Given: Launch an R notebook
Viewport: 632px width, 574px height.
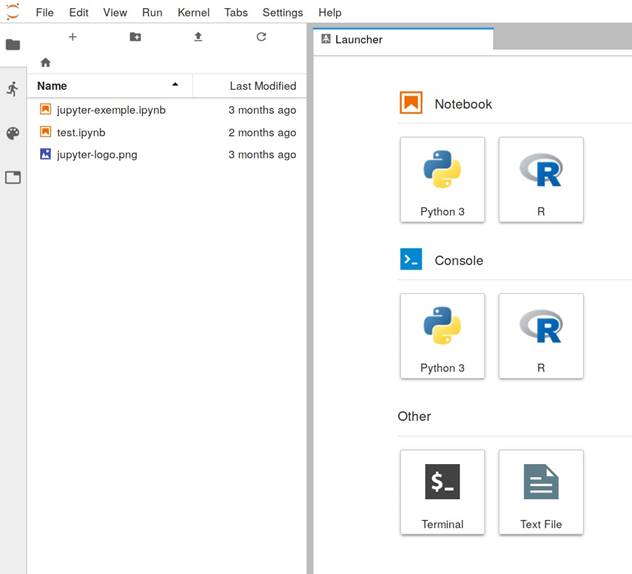Looking at the screenshot, I should click(x=541, y=179).
